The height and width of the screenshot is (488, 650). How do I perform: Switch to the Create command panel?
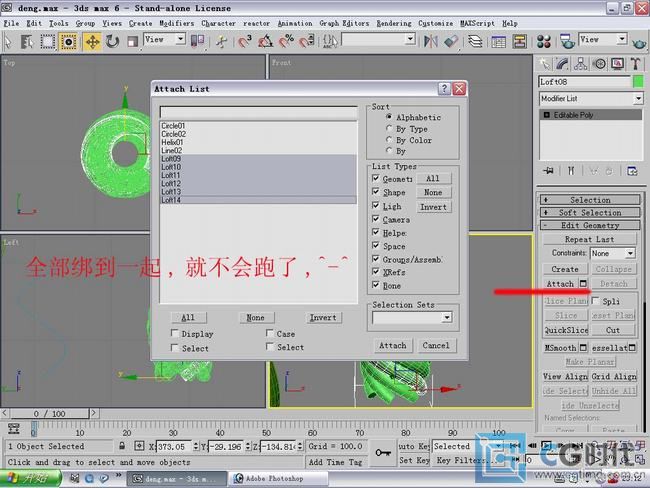[544, 64]
